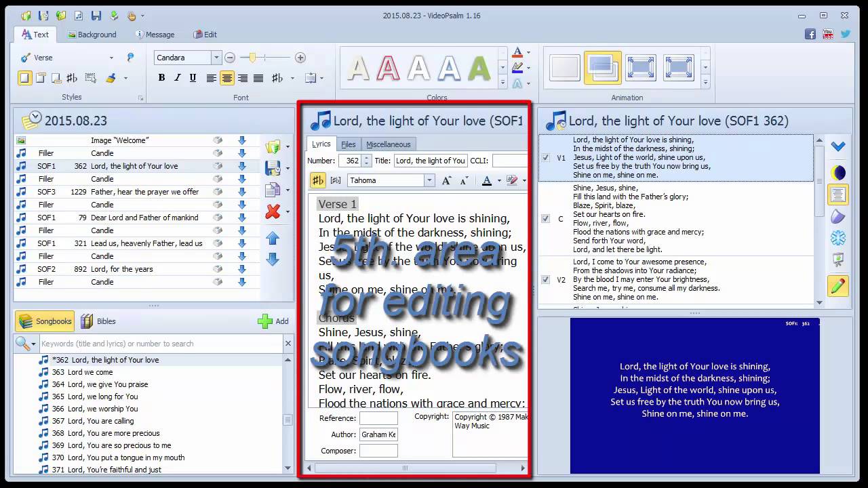Switch to the Message ribbon tab
The width and height of the screenshot is (868, 488).
point(155,35)
